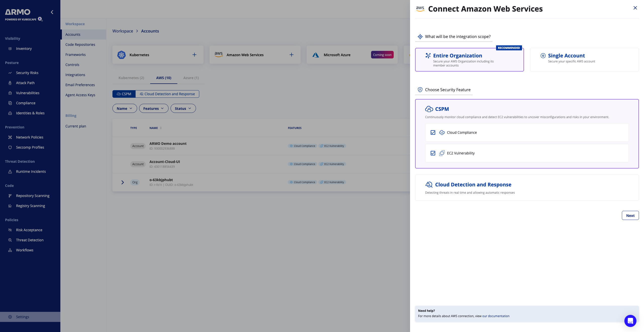This screenshot has width=644, height=332.
Task: Select the Single Account scope option
Action: (x=584, y=59)
